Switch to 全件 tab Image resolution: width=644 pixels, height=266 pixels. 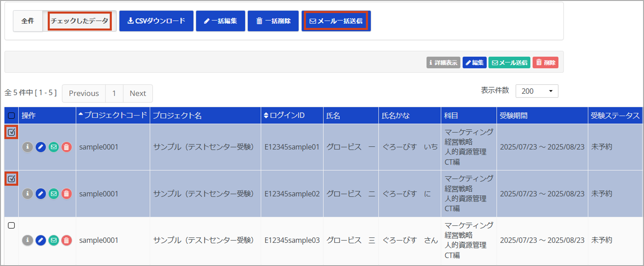click(x=28, y=21)
